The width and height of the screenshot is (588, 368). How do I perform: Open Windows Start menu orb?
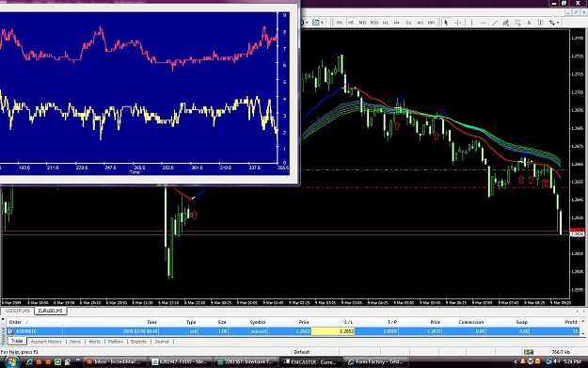point(11,362)
